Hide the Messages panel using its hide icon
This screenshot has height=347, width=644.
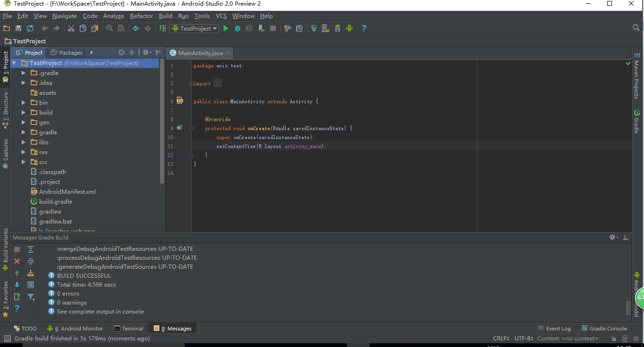[626, 237]
